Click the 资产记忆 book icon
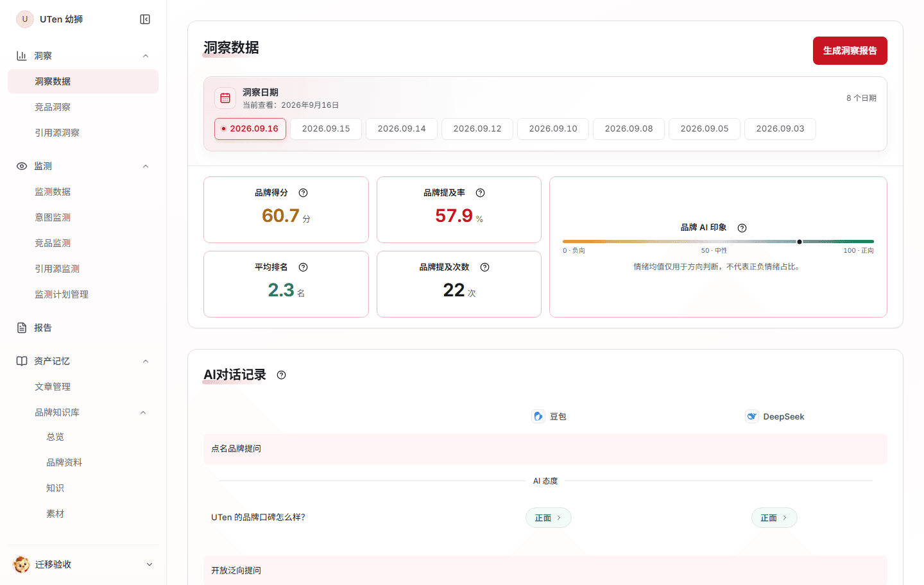924x585 pixels. (x=22, y=361)
